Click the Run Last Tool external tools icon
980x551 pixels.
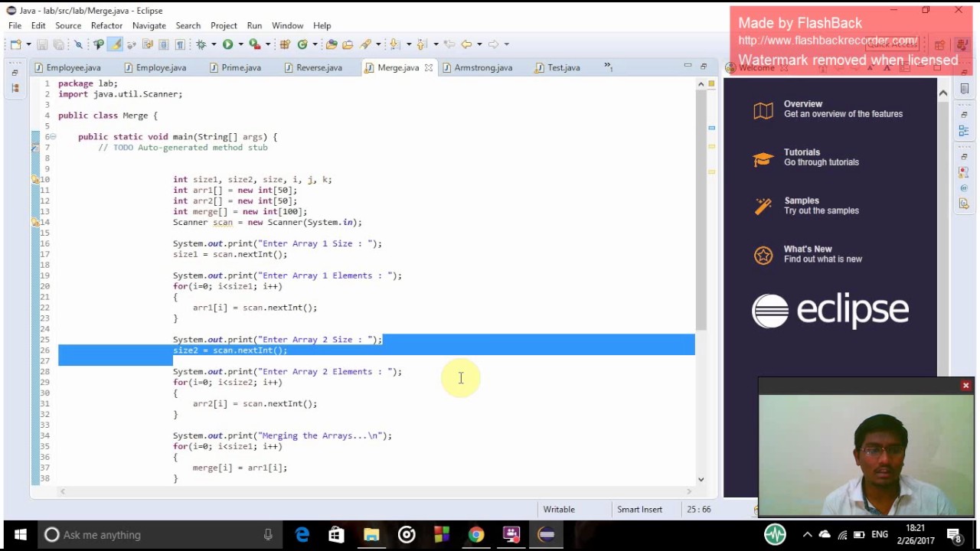[x=255, y=44]
